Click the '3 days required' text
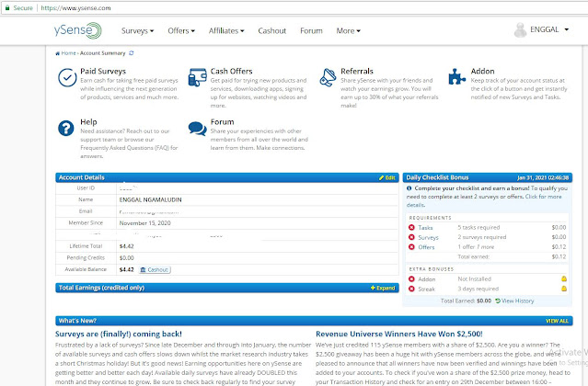This screenshot has width=588, height=386. pyautogui.click(x=478, y=289)
